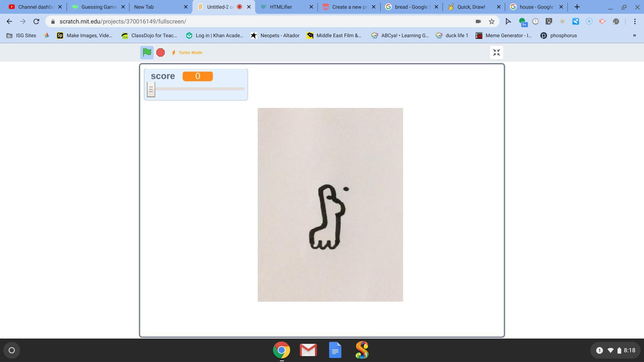Open phosphorus bookmark
Screen dimensions: 644x362
coord(559,36)
